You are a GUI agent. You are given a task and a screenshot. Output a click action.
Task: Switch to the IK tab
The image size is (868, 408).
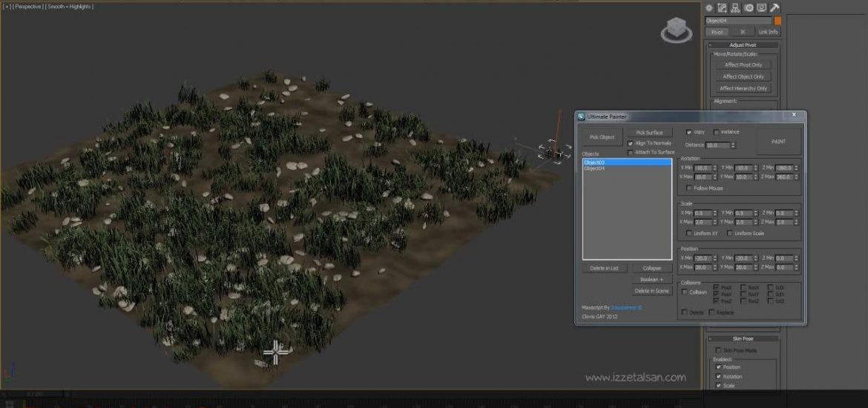tap(742, 32)
